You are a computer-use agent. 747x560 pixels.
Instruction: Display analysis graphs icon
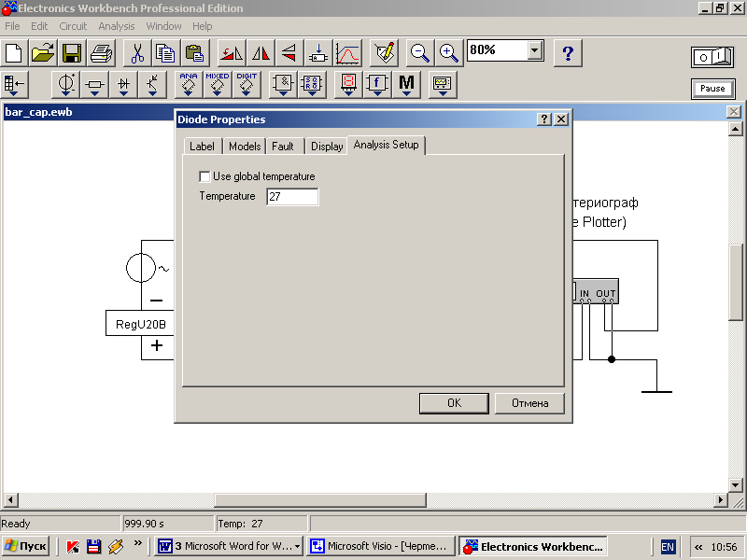(x=347, y=53)
